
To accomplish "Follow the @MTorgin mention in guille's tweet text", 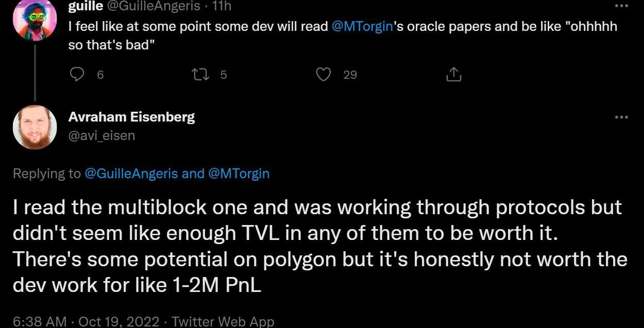I will pyautogui.click(x=363, y=27).
